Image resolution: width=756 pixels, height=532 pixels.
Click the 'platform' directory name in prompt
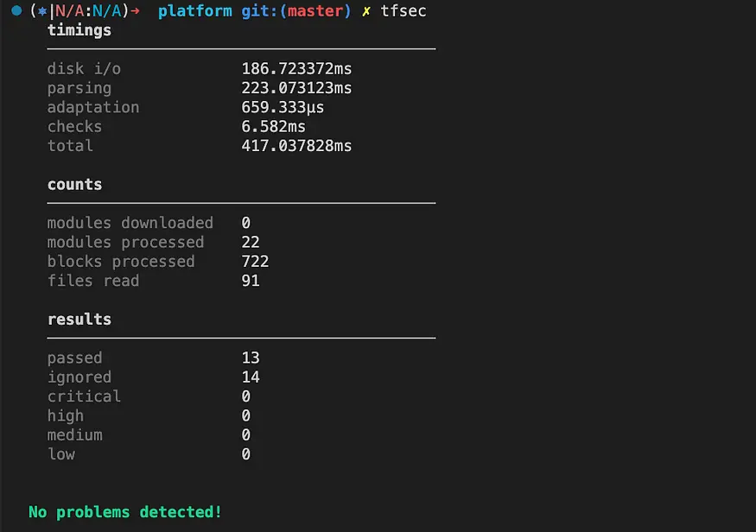click(x=194, y=11)
